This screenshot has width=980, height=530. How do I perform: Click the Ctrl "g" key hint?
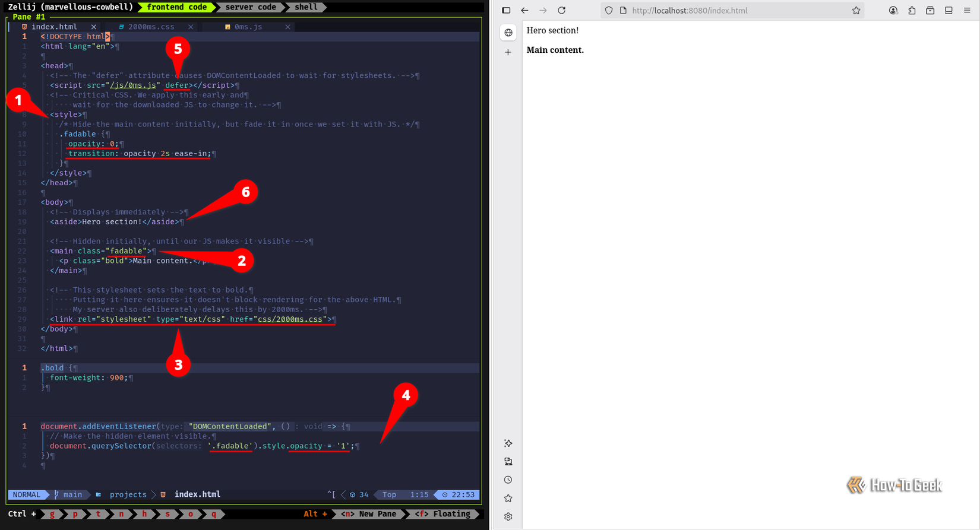[x=52, y=514]
